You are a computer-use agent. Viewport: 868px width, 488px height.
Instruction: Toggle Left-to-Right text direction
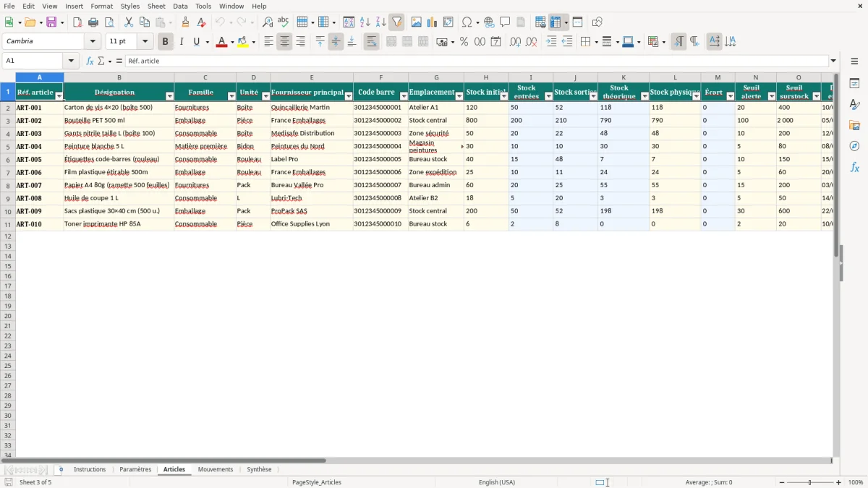(678, 42)
